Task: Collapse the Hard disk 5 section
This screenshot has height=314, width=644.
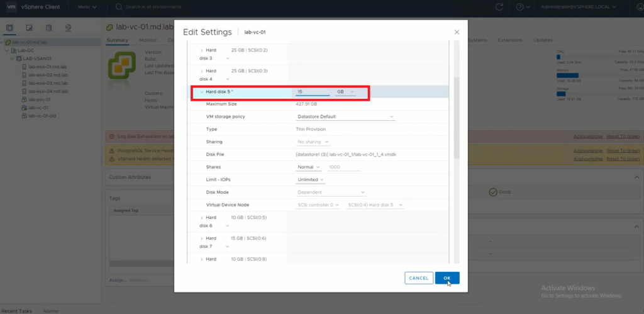Action: 201,92
